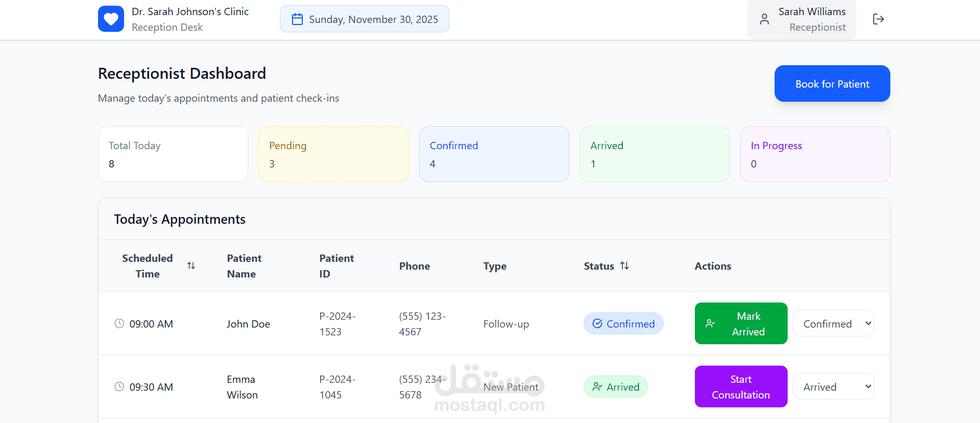Mark John Doe as arrived
Screen dimensions: 980x423
click(741, 323)
